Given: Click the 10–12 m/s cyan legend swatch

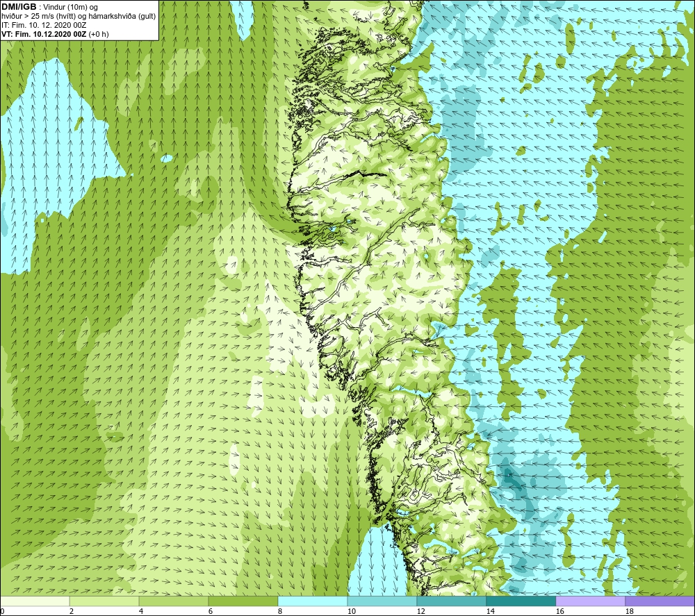Looking at the screenshot, I should coord(382,601).
